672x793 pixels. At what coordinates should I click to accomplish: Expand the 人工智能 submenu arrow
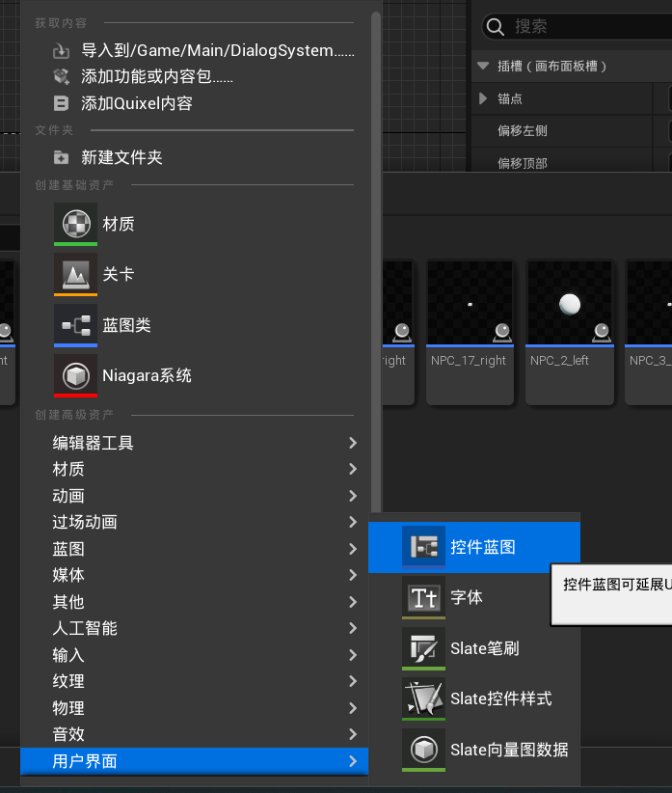pos(353,628)
